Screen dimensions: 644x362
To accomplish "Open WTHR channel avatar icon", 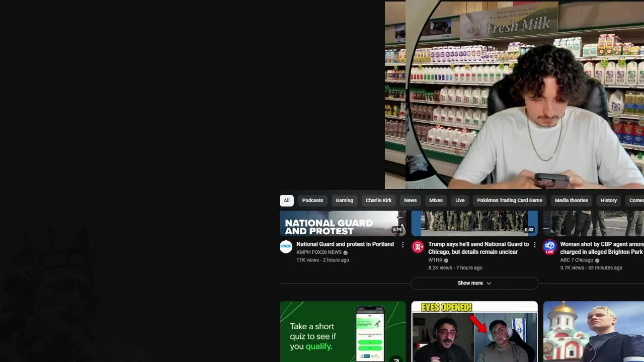I will point(418,246).
